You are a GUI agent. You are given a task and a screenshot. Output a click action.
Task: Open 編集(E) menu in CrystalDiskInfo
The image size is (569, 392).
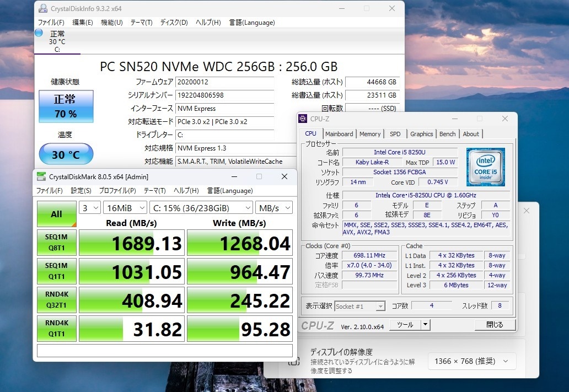coord(82,23)
